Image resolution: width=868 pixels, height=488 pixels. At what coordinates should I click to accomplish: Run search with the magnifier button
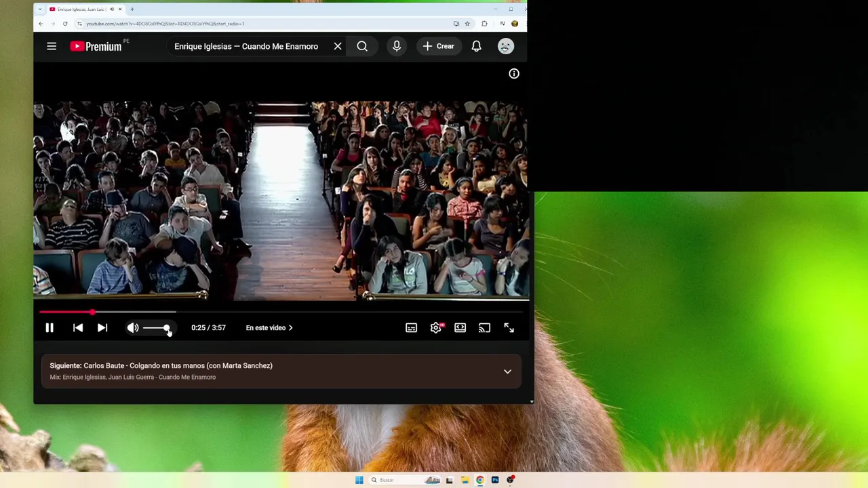362,46
